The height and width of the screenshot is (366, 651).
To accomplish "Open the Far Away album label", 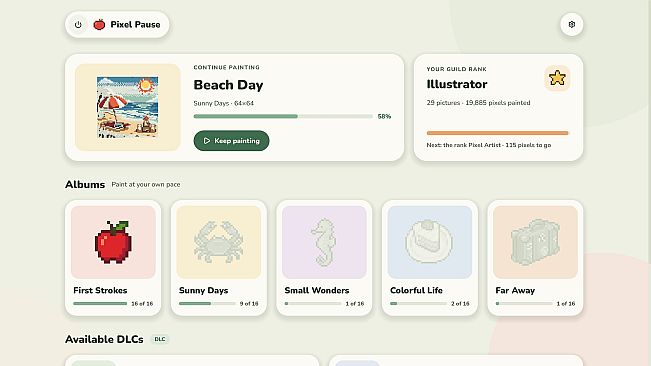I will click(x=515, y=290).
